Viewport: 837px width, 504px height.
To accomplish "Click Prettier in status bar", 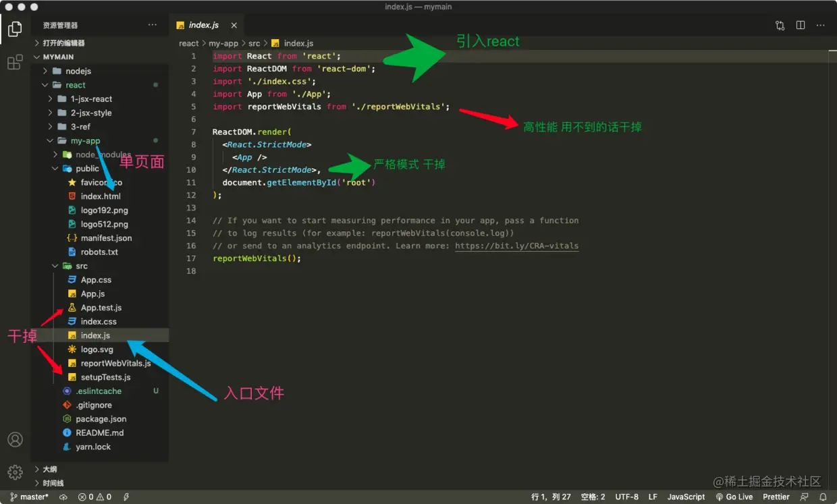I will pyautogui.click(x=776, y=497).
